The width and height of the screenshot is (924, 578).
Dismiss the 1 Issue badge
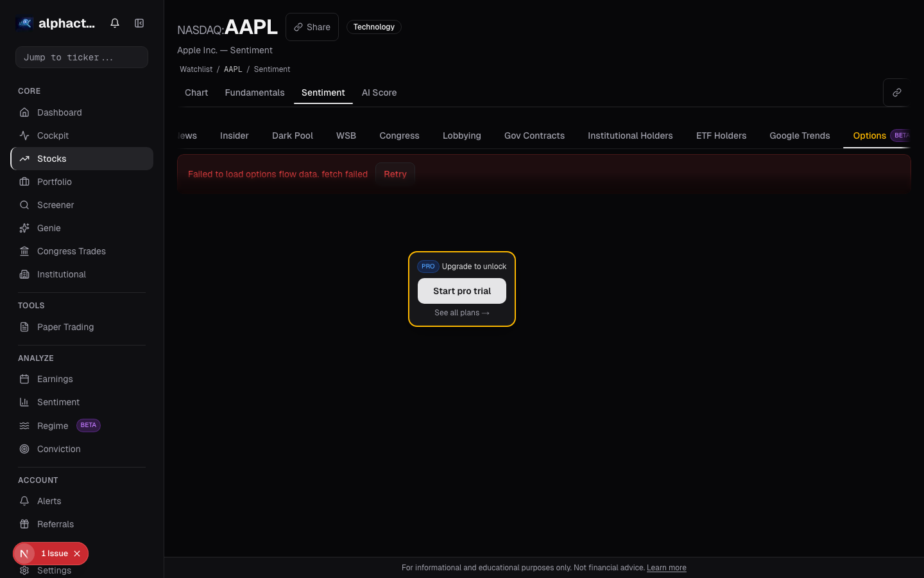(x=77, y=554)
